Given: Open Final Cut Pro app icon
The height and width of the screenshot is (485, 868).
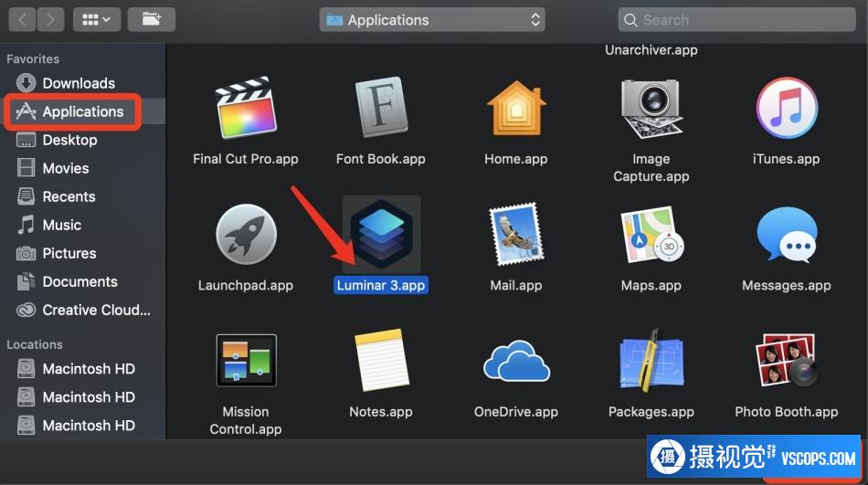Looking at the screenshot, I should [246, 108].
